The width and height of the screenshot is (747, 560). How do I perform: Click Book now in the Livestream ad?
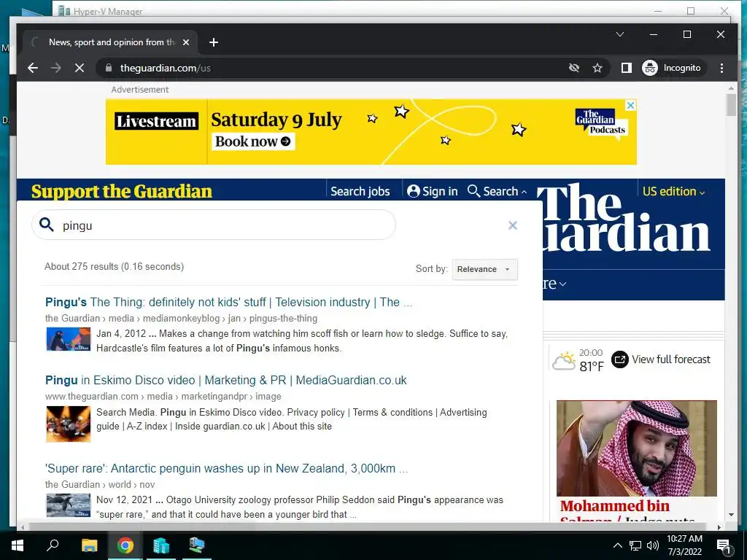253,141
